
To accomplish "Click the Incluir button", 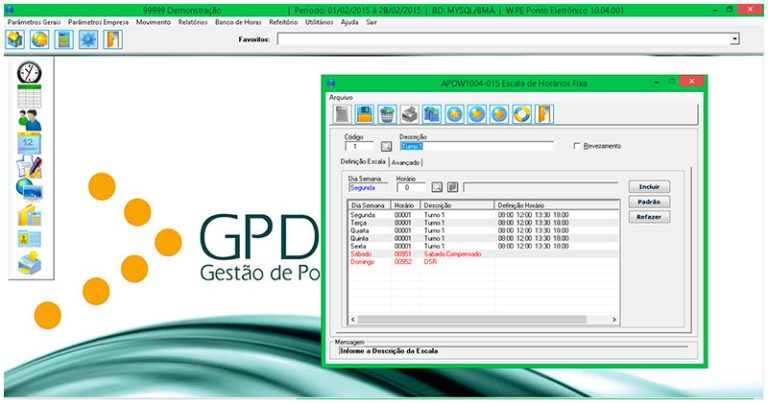I will (648, 186).
